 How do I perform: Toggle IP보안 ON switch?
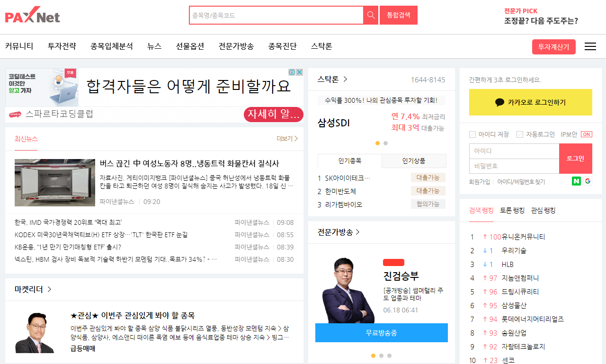click(587, 134)
